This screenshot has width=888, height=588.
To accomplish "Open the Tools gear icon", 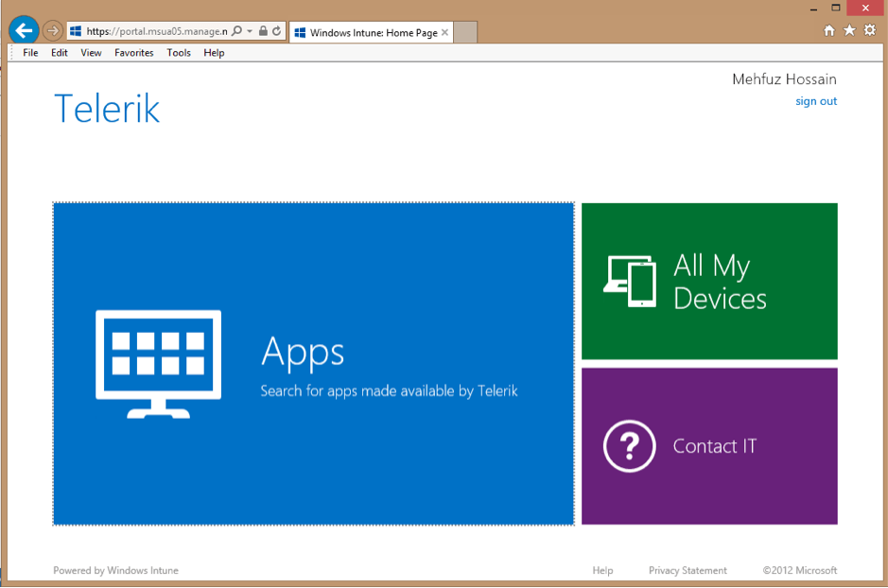I will click(869, 30).
